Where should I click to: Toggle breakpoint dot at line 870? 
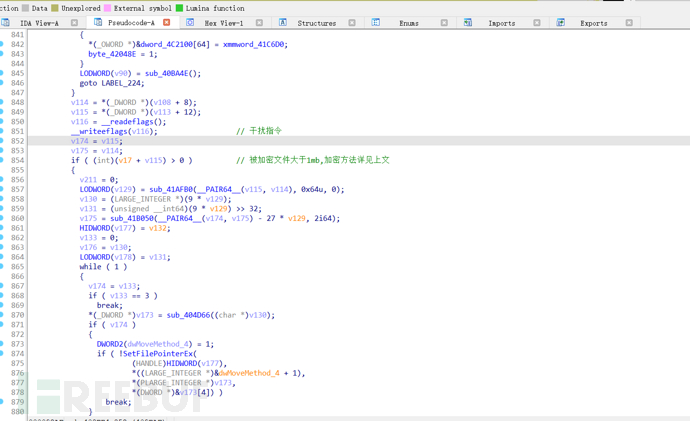[x=3, y=315]
